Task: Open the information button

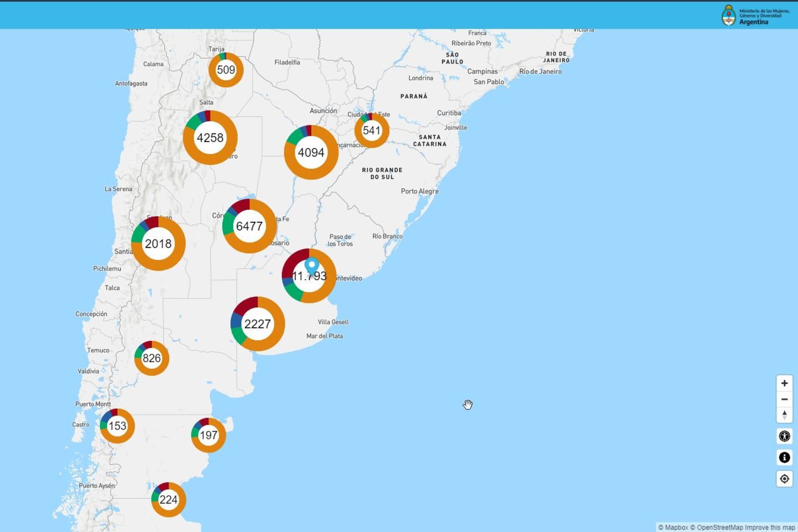Action: (784, 458)
